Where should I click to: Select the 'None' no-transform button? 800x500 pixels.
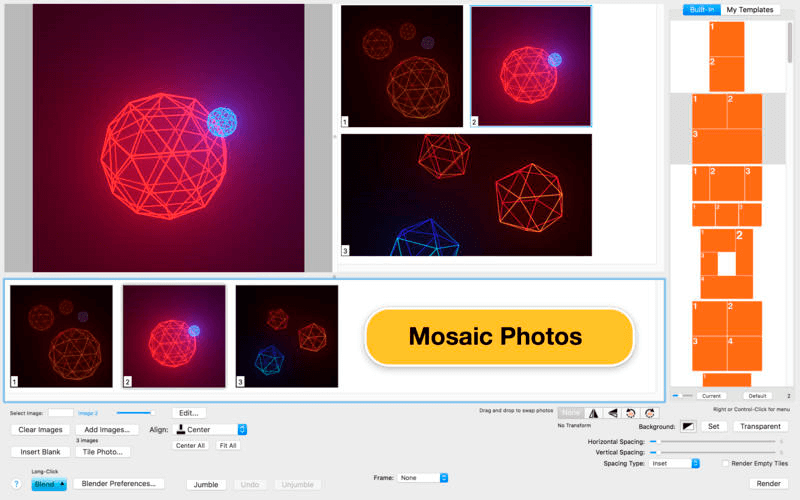click(x=571, y=413)
